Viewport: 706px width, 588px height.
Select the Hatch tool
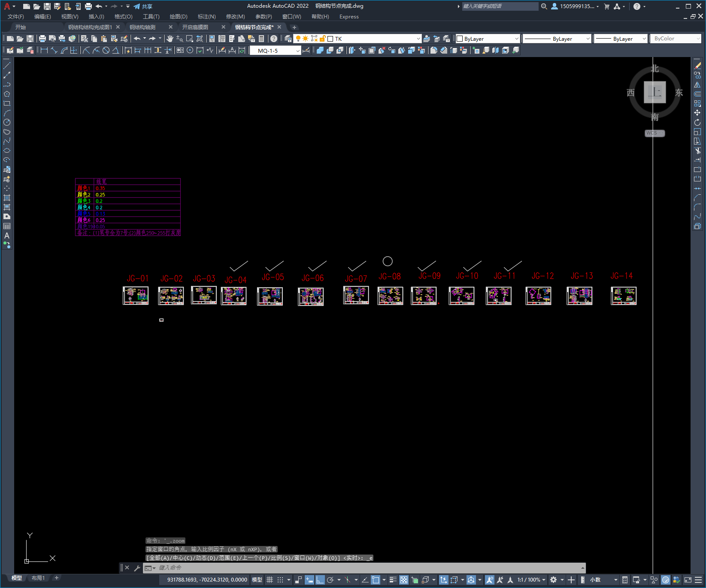coord(7,198)
